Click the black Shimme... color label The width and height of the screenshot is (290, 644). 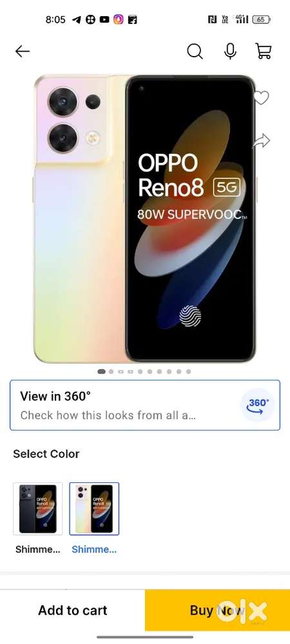(x=38, y=549)
